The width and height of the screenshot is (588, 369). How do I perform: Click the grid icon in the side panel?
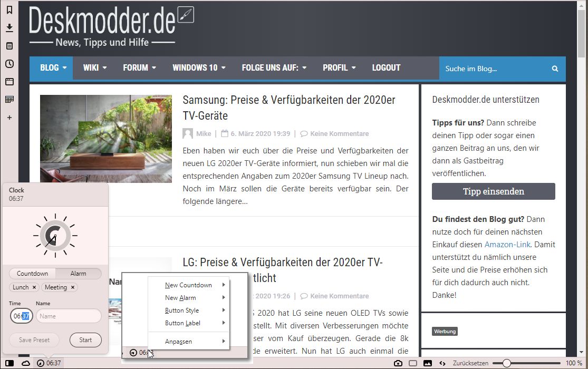9,100
